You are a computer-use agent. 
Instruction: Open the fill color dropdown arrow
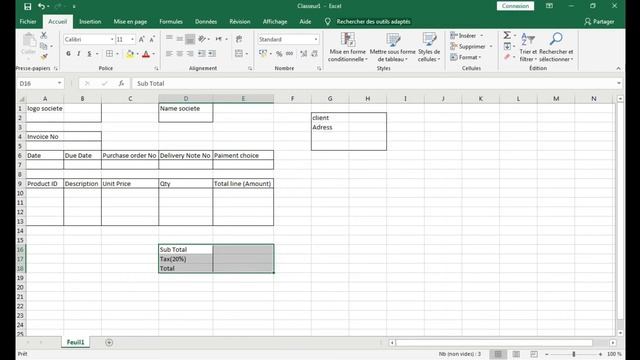(x=138, y=53)
